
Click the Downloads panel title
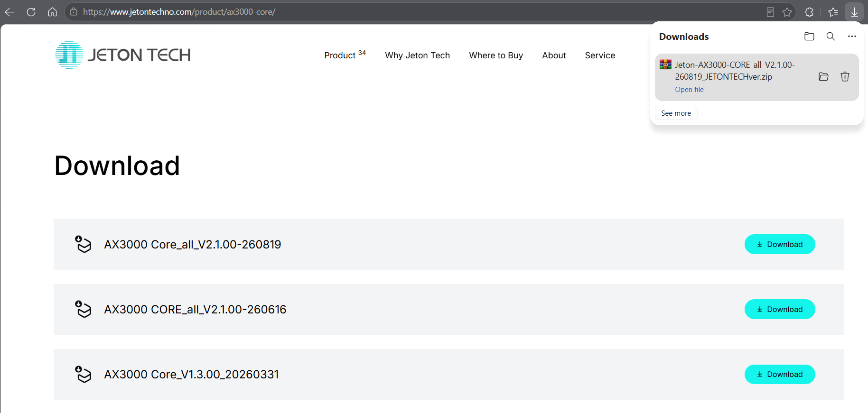pos(684,37)
